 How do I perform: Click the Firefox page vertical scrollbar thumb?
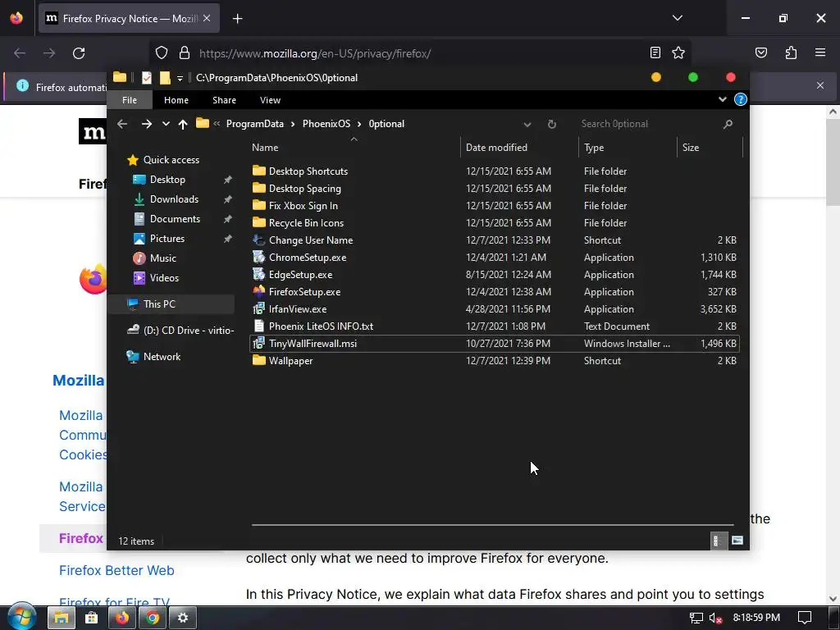point(833,162)
